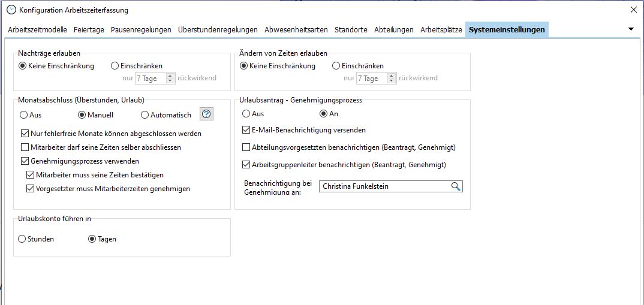The image size is (644, 305).
Task: Click the help icon beside Automatisch
Action: tap(206, 114)
